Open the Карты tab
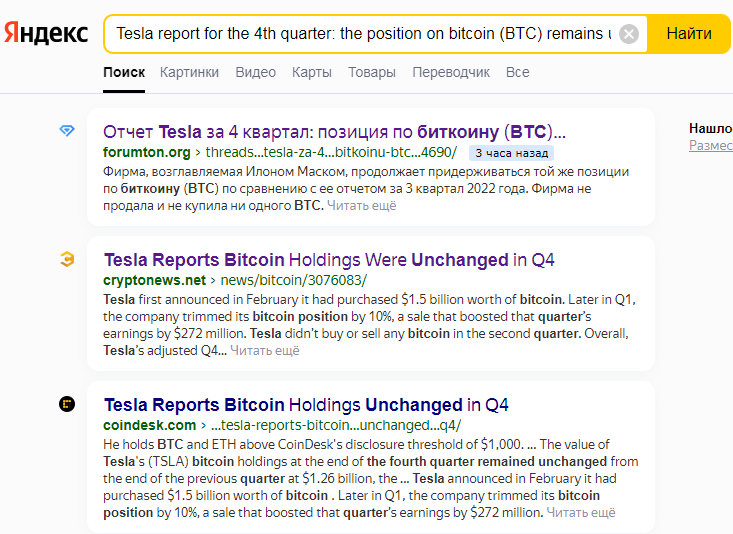 tap(312, 72)
